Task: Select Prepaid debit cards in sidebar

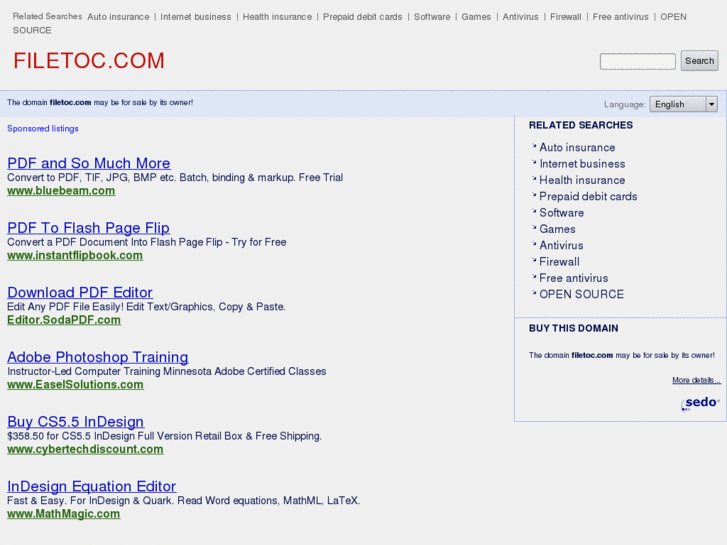Action: (588, 196)
